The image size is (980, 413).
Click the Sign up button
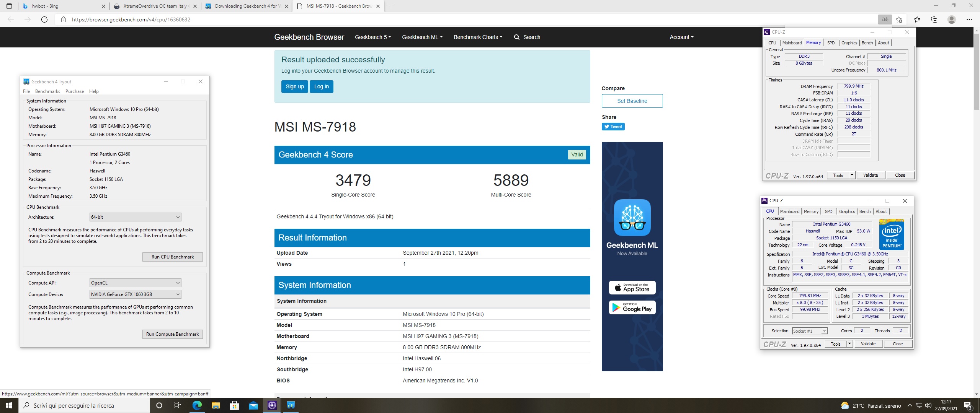point(295,86)
